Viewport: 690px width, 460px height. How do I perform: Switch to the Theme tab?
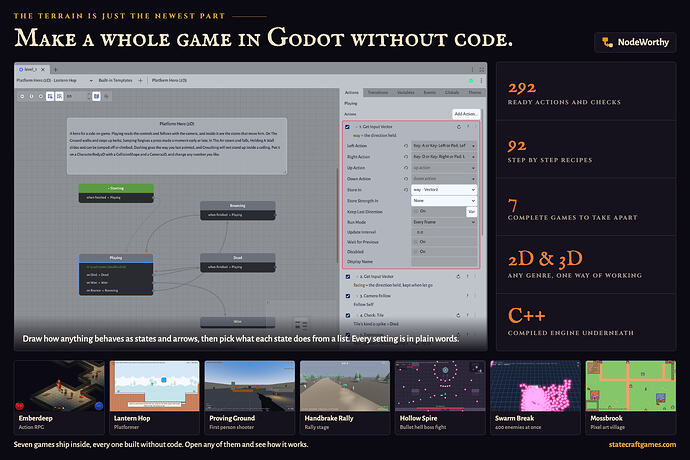point(475,92)
